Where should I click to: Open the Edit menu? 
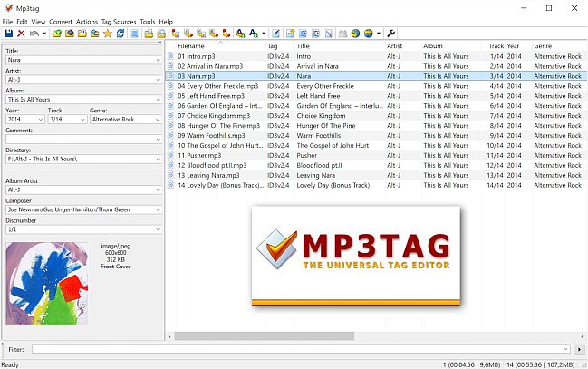tap(22, 22)
